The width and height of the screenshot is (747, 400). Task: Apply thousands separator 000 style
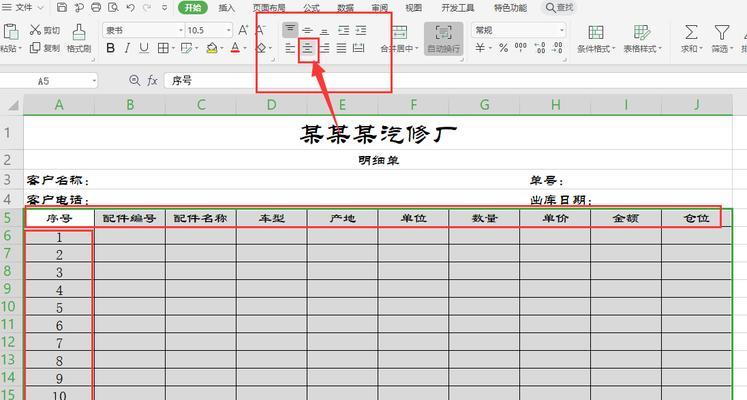click(x=521, y=47)
